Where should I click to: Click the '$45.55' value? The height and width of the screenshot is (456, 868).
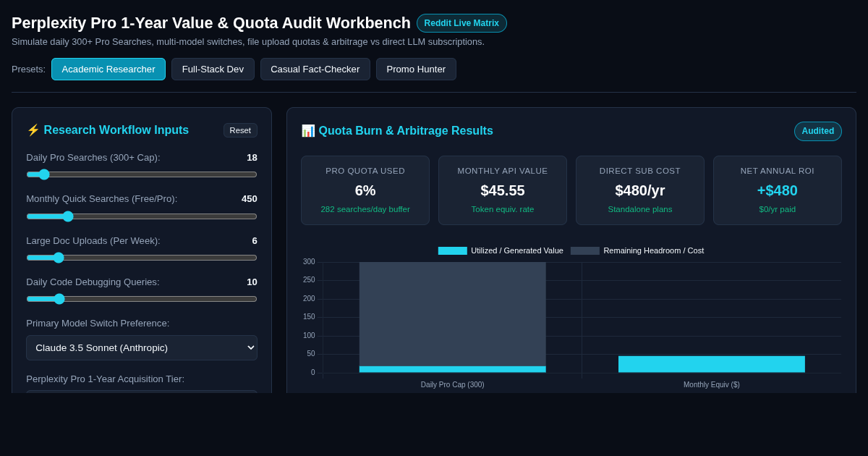pos(503,190)
